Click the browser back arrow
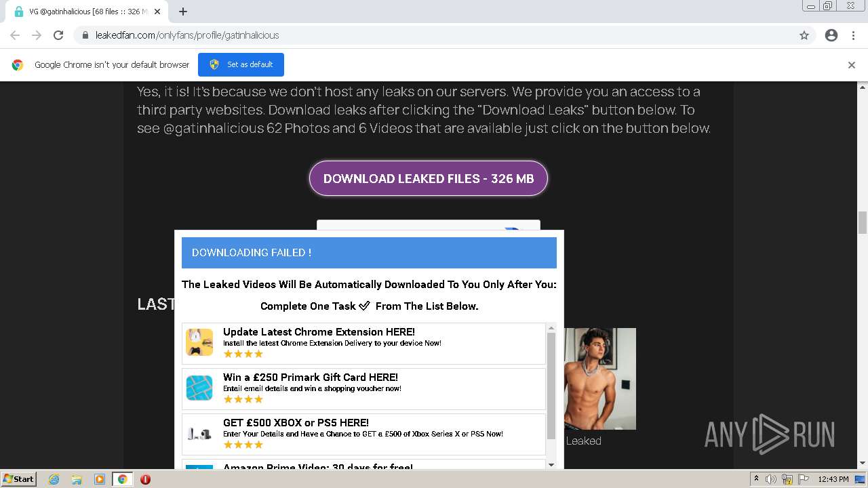The image size is (868, 488). coord(15,35)
